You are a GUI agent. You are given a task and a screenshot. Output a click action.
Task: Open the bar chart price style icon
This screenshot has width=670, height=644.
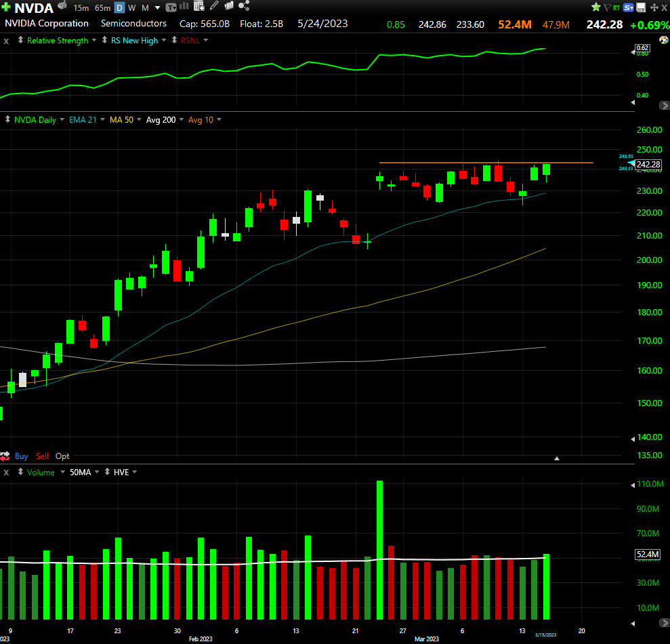[184, 5]
